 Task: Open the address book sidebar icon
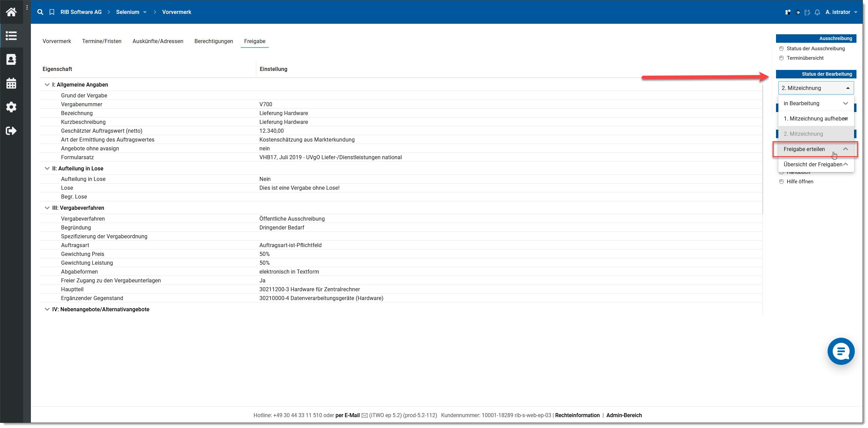point(11,59)
